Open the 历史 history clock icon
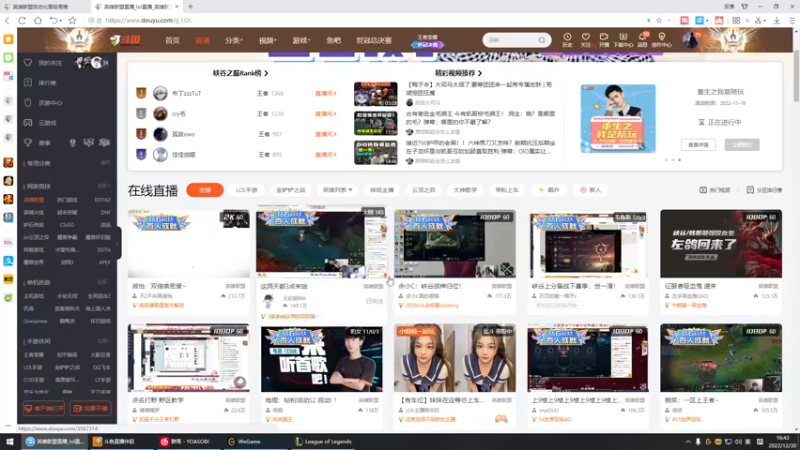 tap(567, 37)
